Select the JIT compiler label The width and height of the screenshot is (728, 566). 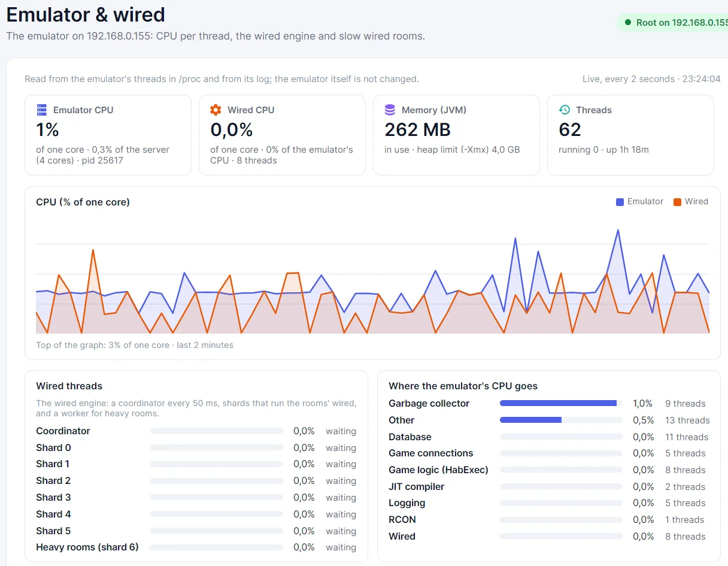(417, 487)
